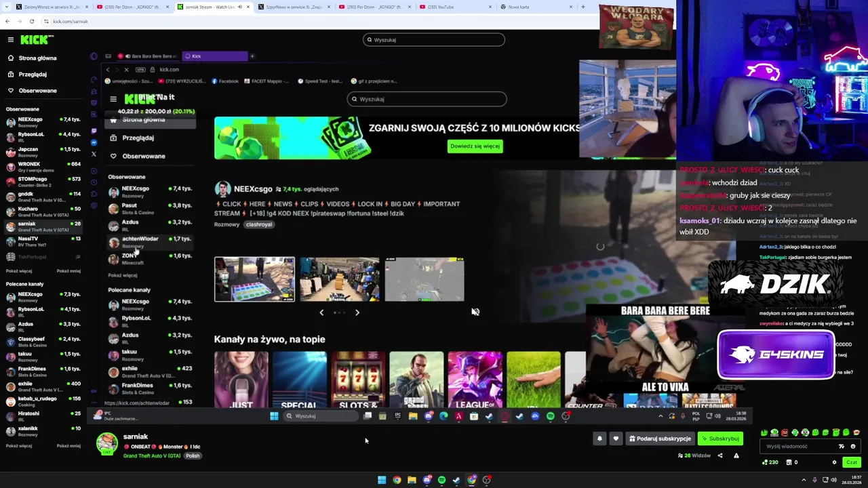Mute the sarniak Stream tab audio
868x488 pixels.
pos(239,7)
